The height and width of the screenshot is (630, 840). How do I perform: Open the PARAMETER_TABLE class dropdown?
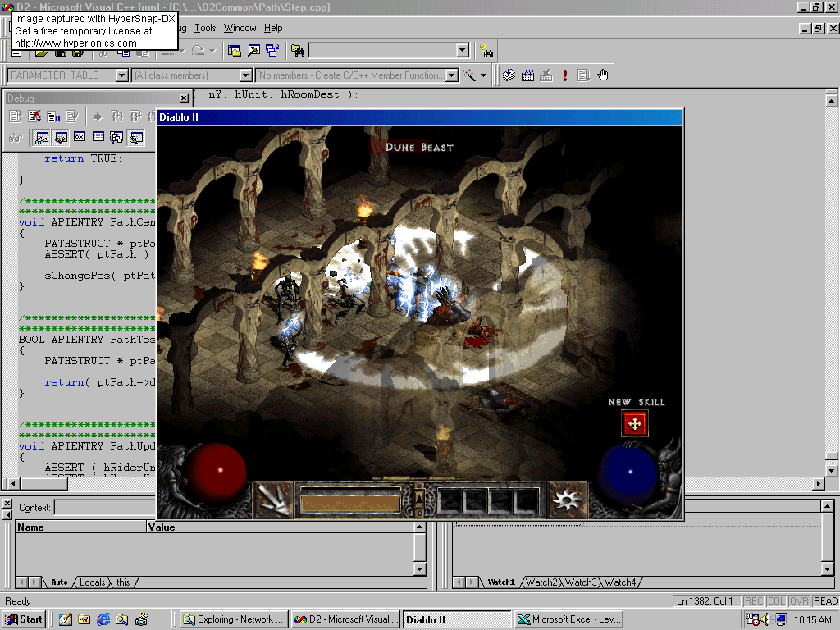[122, 75]
